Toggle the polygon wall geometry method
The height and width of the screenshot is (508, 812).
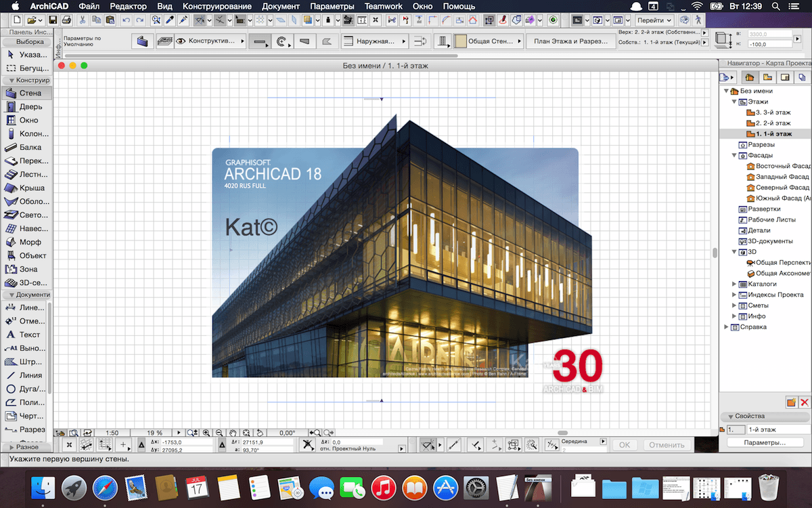tap(328, 41)
